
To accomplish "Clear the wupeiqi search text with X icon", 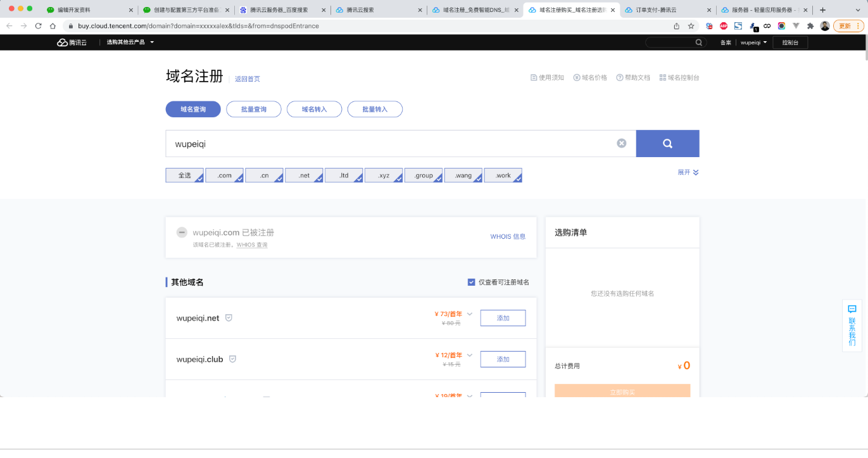I will [622, 143].
